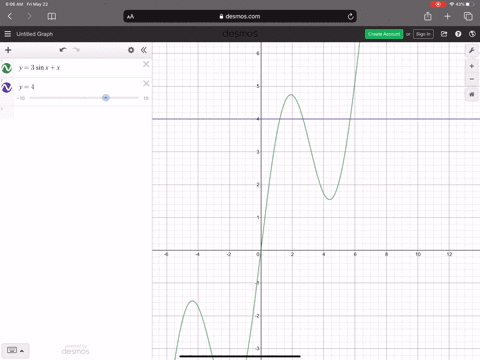Screen dimensions: 480x360
Task: Reset graph to default home view
Action: [472, 94]
